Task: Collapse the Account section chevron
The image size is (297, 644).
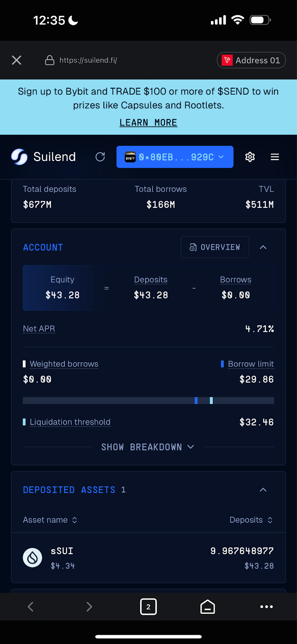Action: (263, 247)
